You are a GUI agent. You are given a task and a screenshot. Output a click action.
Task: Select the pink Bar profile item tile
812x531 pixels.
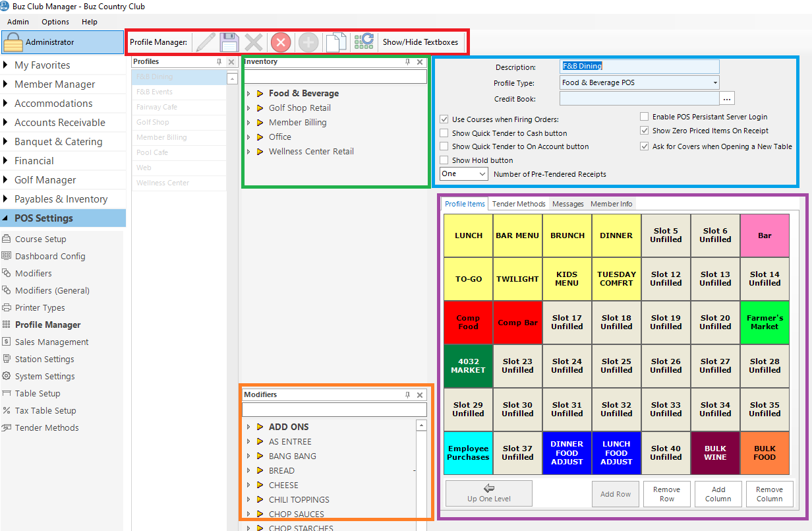(765, 235)
